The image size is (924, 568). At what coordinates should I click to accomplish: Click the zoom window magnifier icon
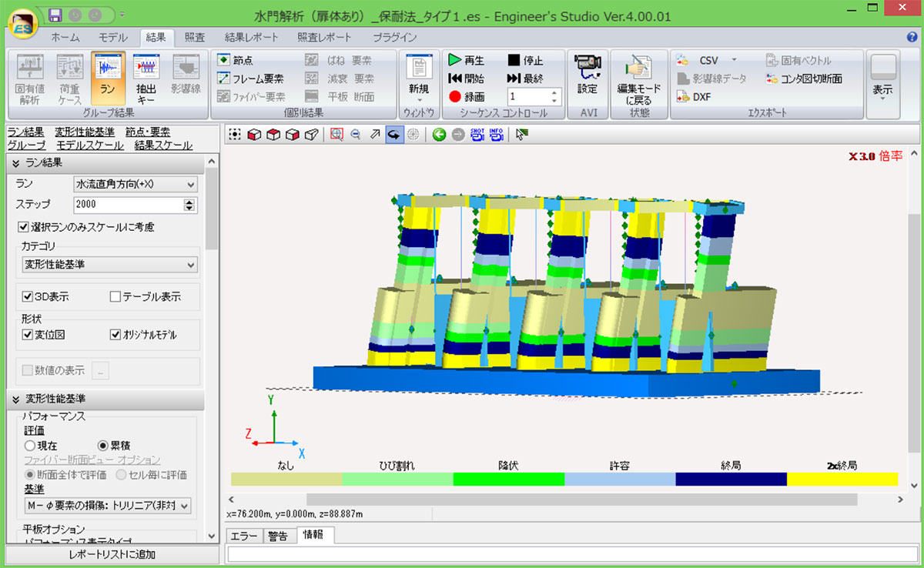336,135
